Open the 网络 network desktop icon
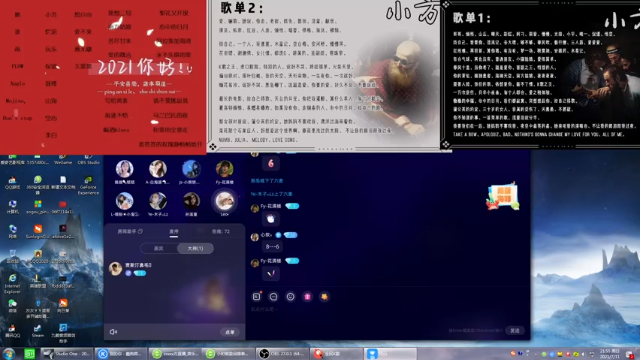 pyautogui.click(x=13, y=231)
